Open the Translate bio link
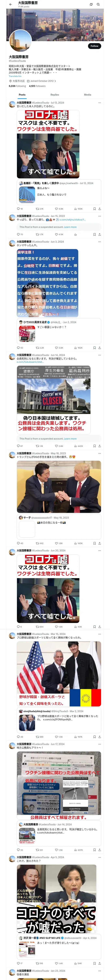The image size is (110, 980). click(15, 76)
